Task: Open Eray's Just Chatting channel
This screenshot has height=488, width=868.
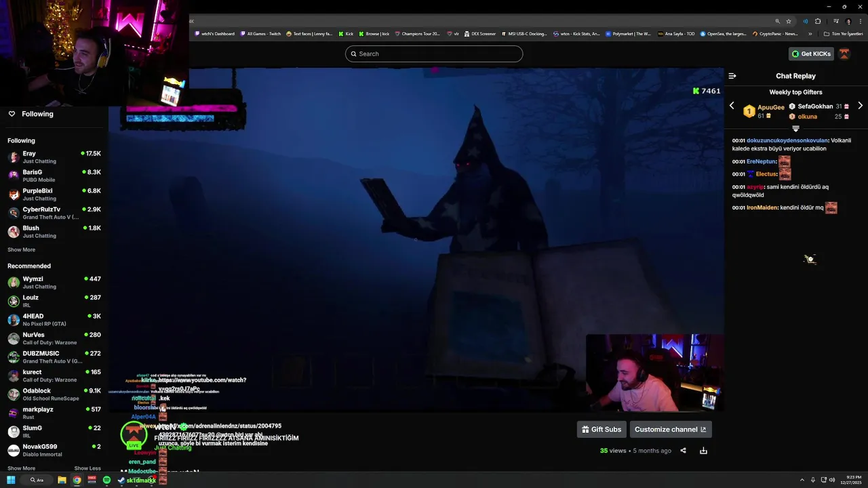Action: point(54,157)
